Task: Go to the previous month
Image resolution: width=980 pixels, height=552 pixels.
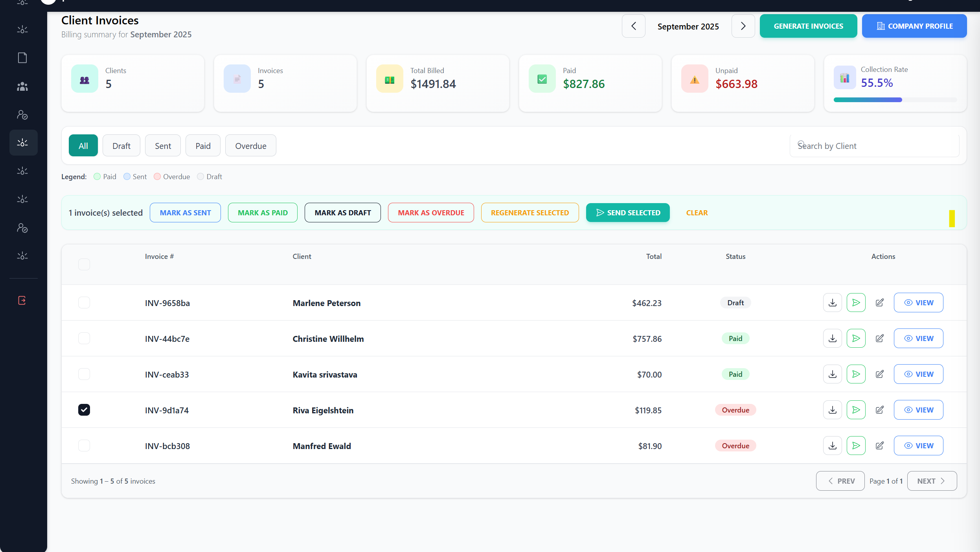Action: 633,26
